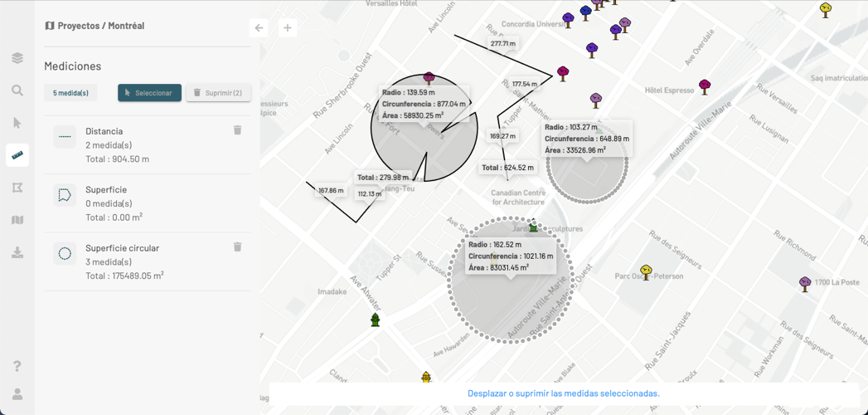Click the Proyectos / Montréal breadcrumb
The image size is (868, 415).
[95, 26]
